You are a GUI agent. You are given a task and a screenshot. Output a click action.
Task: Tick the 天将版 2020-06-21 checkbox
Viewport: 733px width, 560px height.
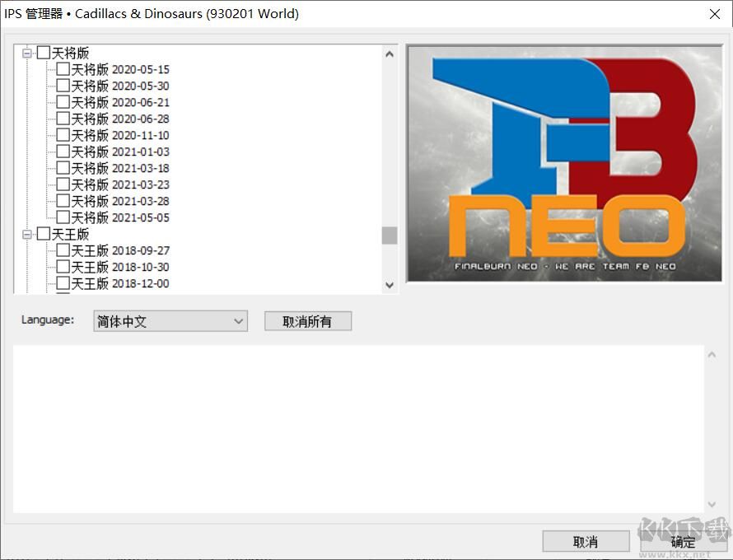pos(63,102)
